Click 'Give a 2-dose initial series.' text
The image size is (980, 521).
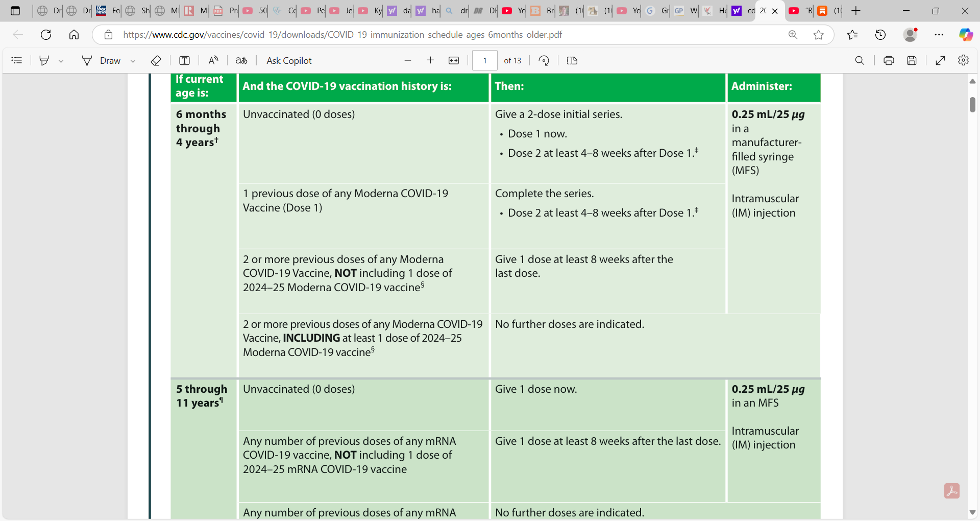click(558, 114)
